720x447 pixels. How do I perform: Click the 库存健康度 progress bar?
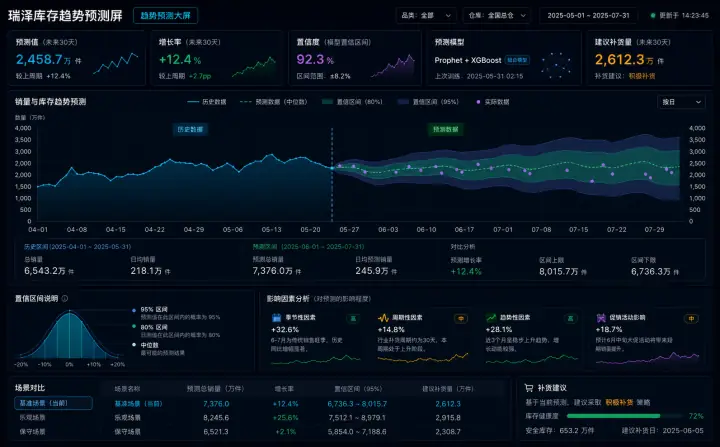(x=625, y=416)
